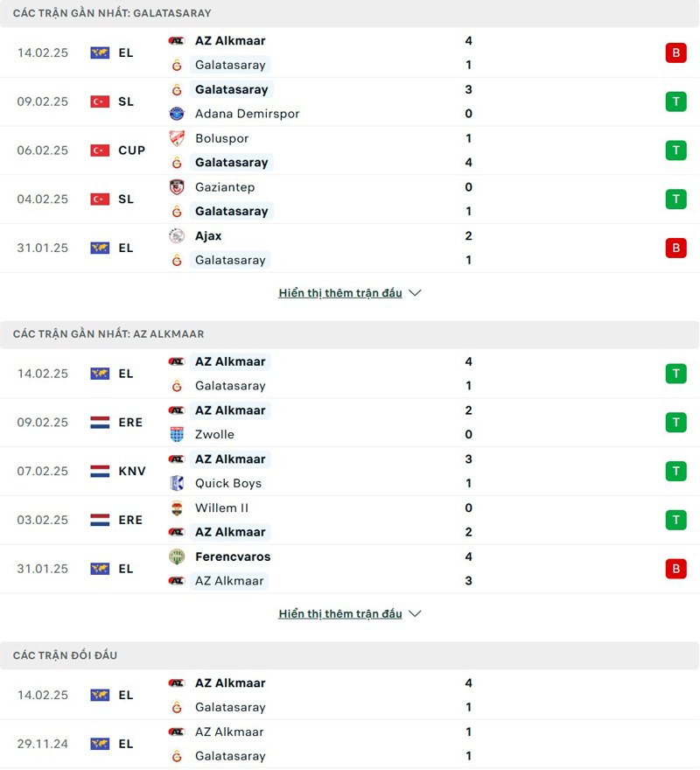Click the Ferencvaros club logo
Viewport: 700px width, 770px height.
(178, 556)
